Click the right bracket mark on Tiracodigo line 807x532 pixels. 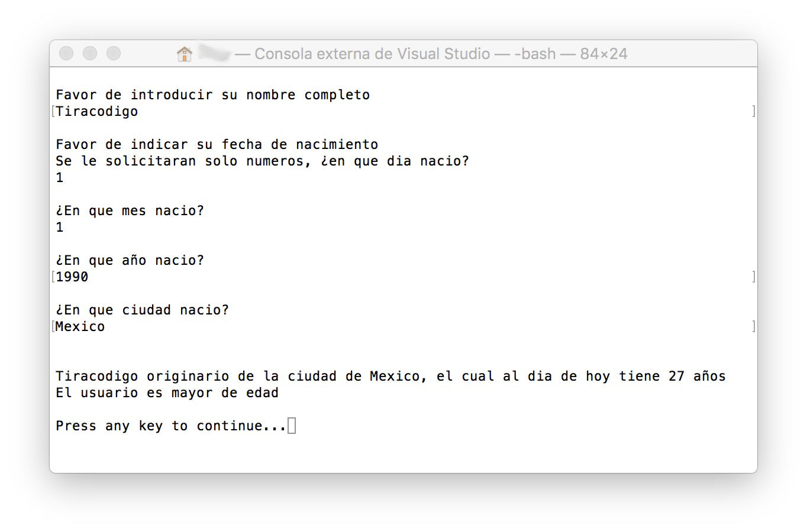pos(753,111)
